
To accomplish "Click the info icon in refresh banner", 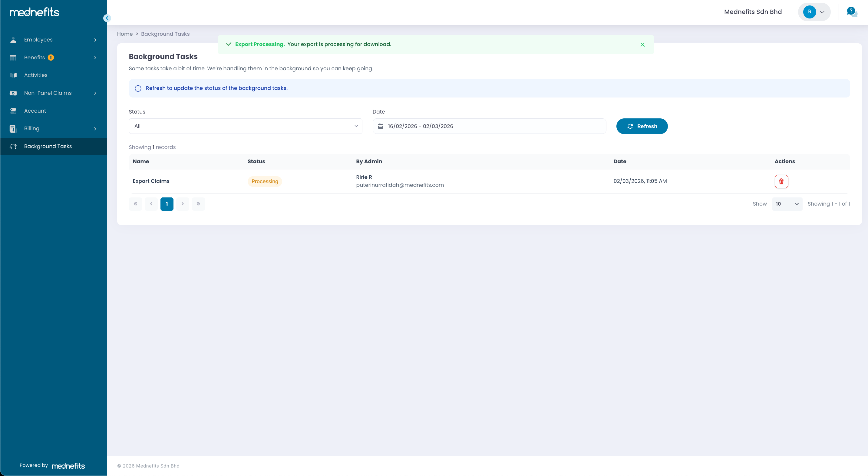I will (x=138, y=88).
